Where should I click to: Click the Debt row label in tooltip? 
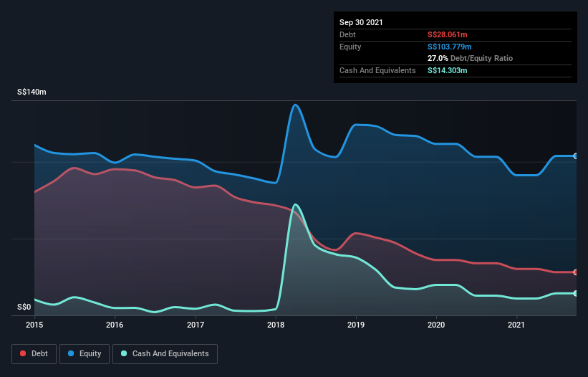(x=347, y=34)
